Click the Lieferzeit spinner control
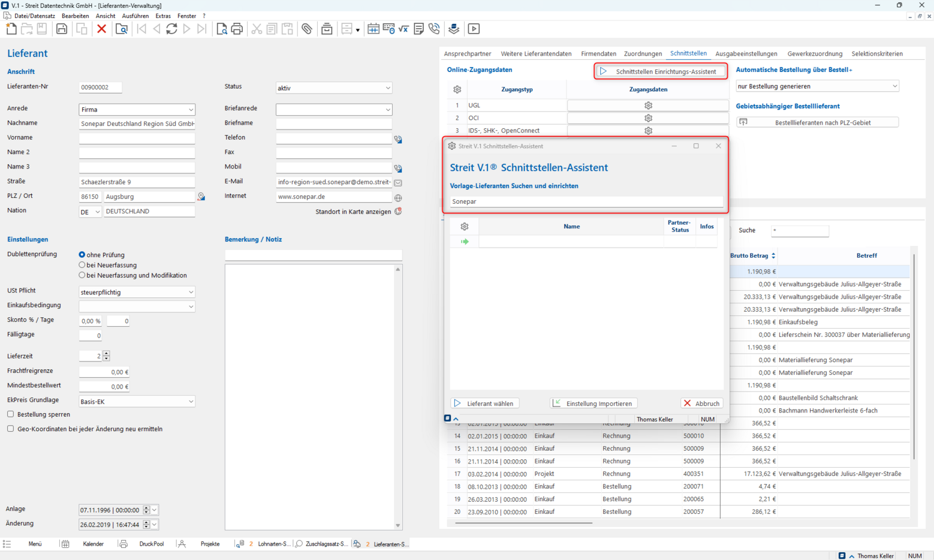 pos(106,356)
